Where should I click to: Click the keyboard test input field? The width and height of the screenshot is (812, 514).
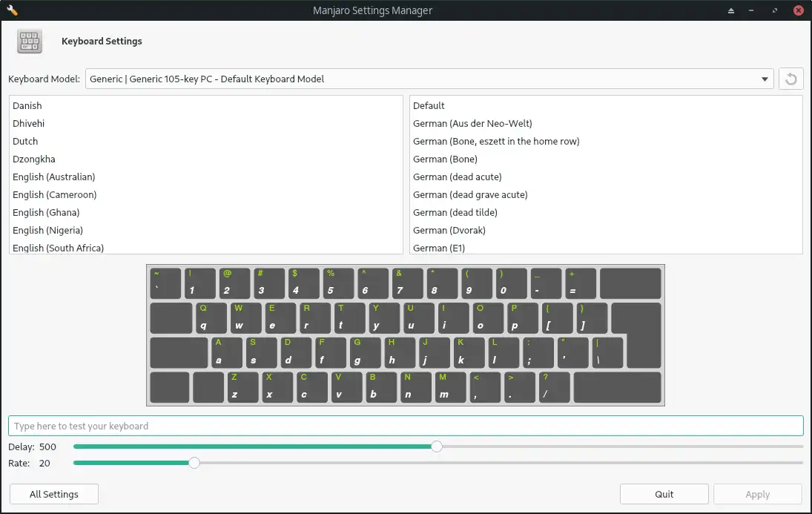(x=406, y=426)
